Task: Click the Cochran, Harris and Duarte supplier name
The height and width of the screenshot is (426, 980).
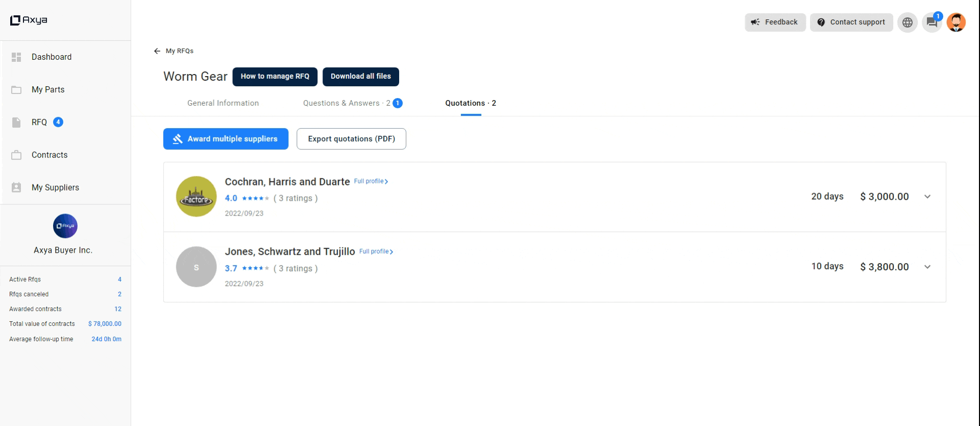Action: [x=287, y=182]
